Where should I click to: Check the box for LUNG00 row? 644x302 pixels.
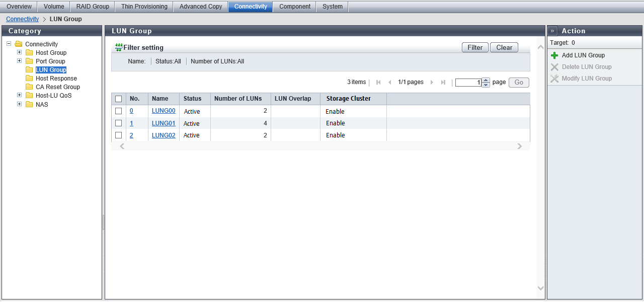(x=119, y=111)
